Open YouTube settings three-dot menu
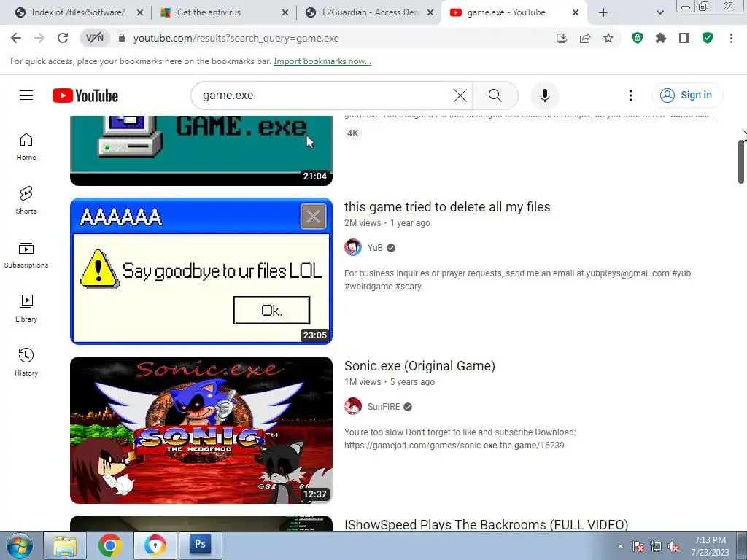 pos(631,96)
